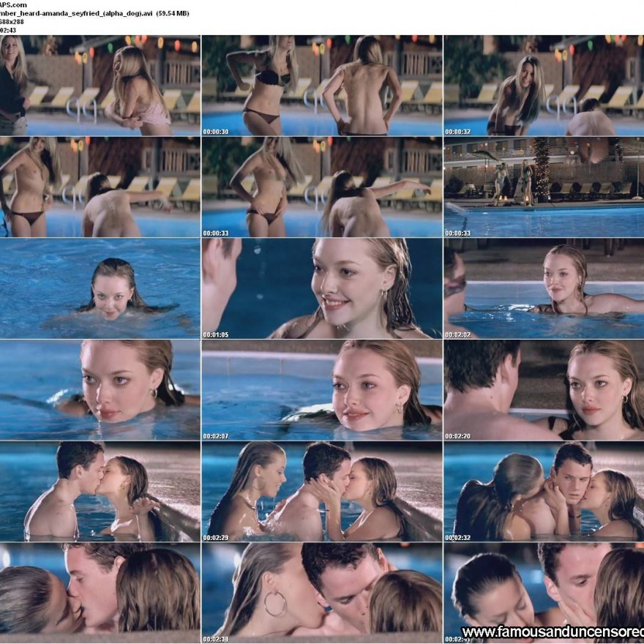Select the thumbnail timestamped 00:02:07
The width and height of the screenshot is (644, 644).
[322, 389]
